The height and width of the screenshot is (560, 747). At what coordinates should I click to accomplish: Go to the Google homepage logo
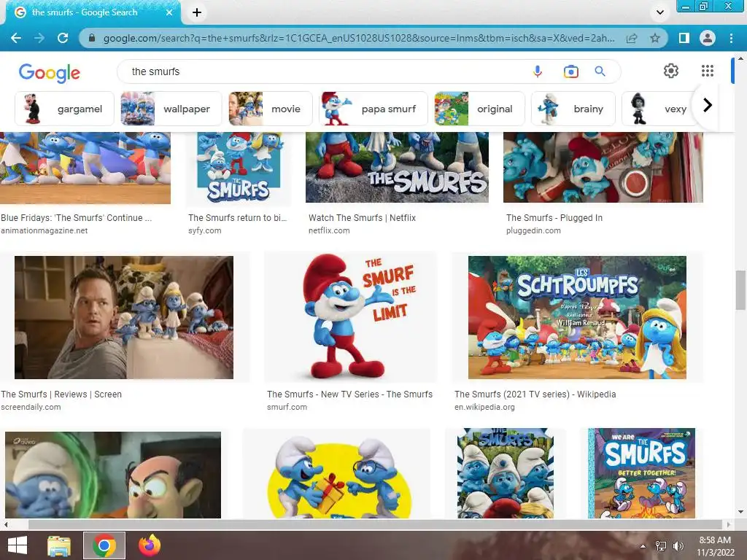[x=50, y=72]
